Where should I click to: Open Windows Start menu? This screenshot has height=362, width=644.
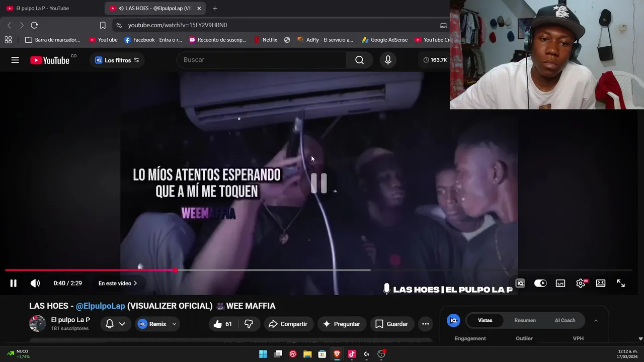pyautogui.click(x=263, y=354)
